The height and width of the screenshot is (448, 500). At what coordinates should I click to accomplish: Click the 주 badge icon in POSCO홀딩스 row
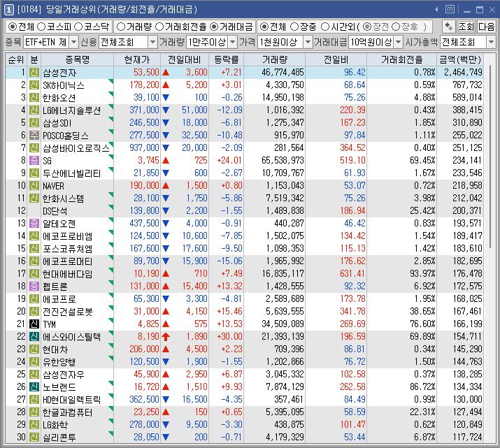tap(34, 135)
